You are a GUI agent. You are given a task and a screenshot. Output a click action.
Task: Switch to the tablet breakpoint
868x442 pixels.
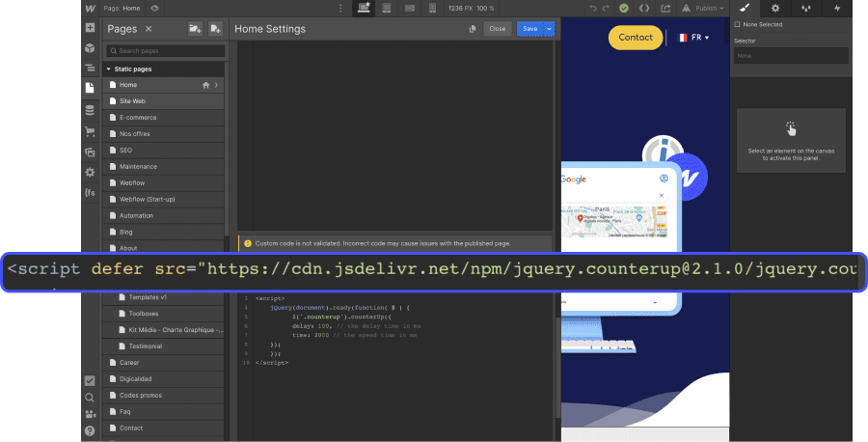(387, 8)
